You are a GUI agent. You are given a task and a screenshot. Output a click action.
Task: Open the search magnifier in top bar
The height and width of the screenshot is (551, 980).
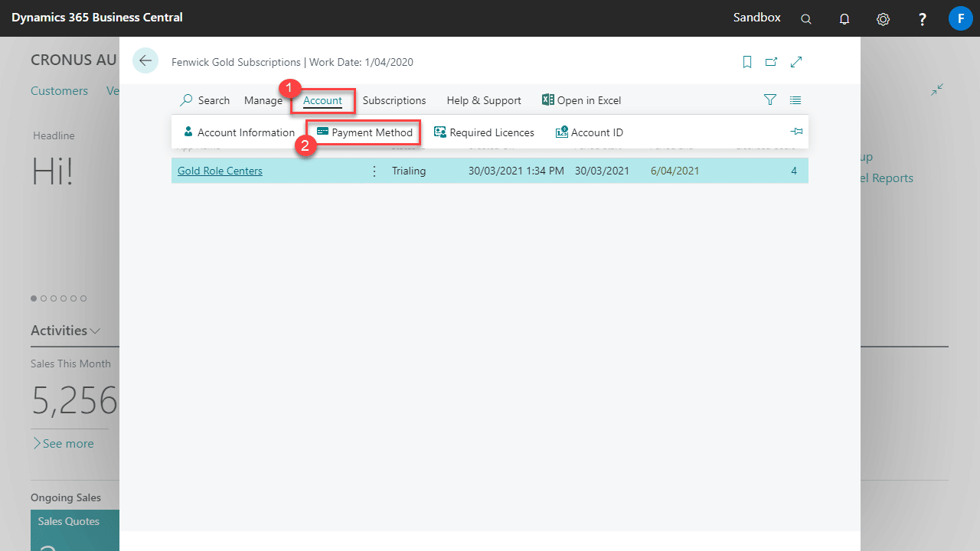tap(806, 18)
